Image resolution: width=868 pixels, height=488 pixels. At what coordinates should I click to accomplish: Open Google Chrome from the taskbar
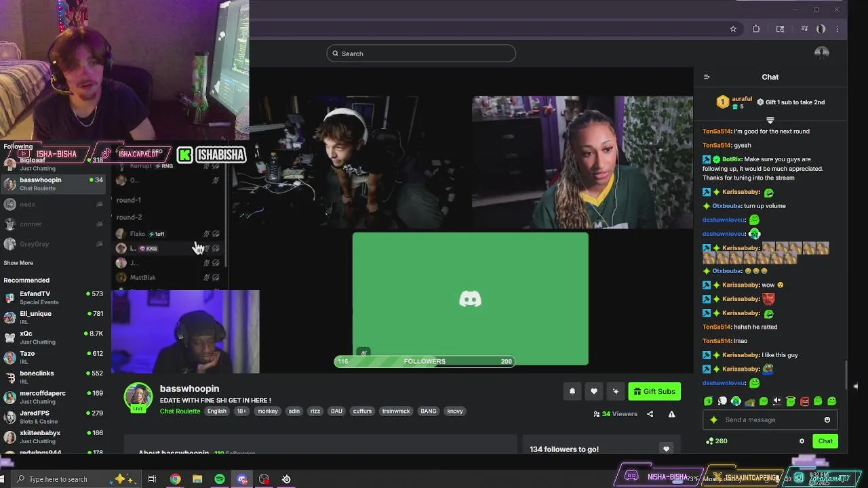pyautogui.click(x=175, y=479)
